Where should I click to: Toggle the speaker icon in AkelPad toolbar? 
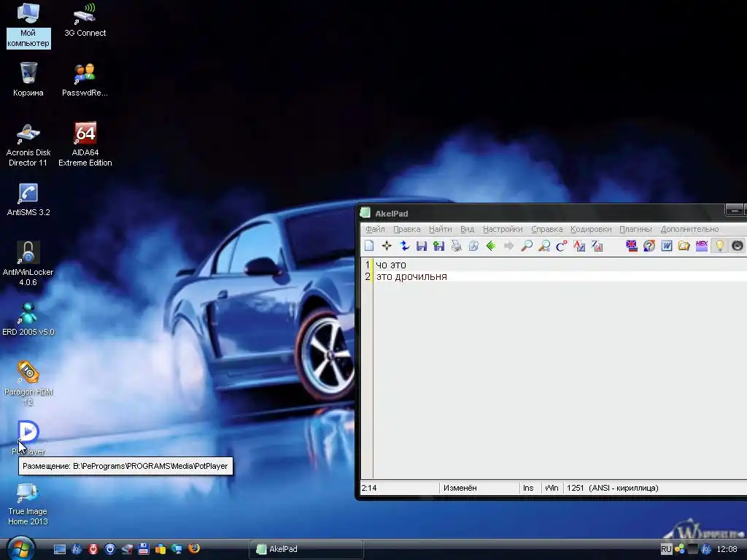pos(737,246)
